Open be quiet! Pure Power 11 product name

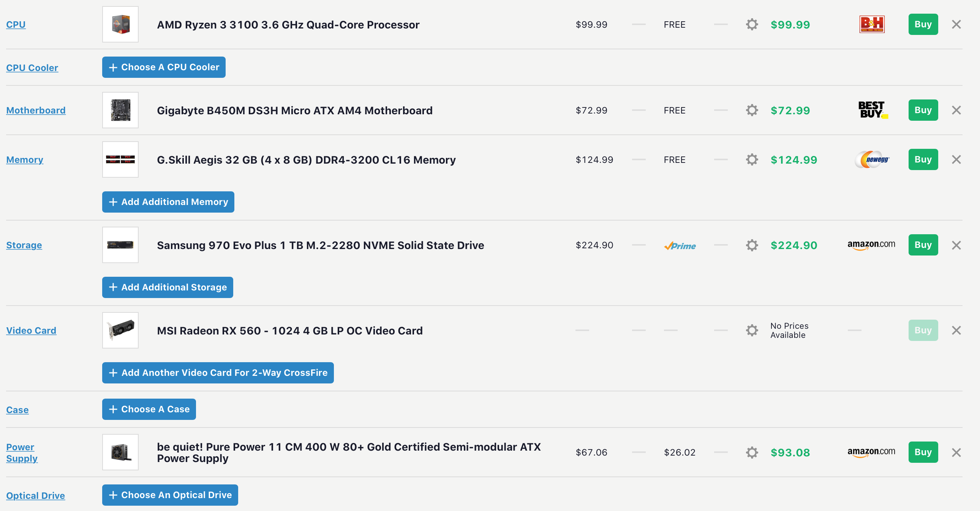[348, 453]
